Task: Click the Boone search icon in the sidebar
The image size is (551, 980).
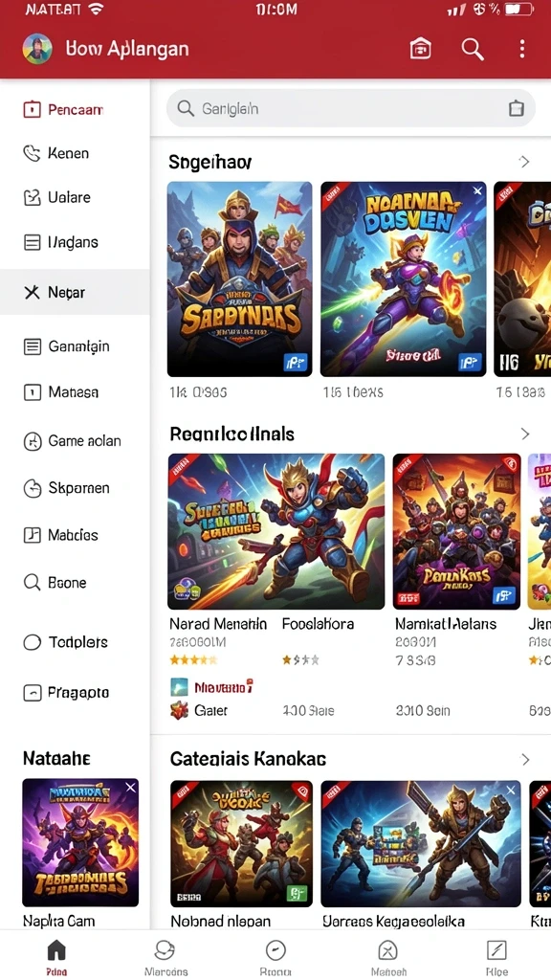Action: [x=32, y=583]
